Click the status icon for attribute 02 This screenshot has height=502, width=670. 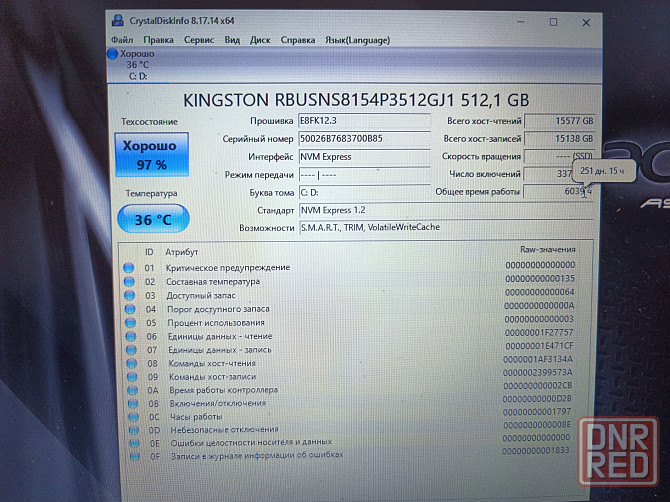pyautogui.click(x=129, y=282)
